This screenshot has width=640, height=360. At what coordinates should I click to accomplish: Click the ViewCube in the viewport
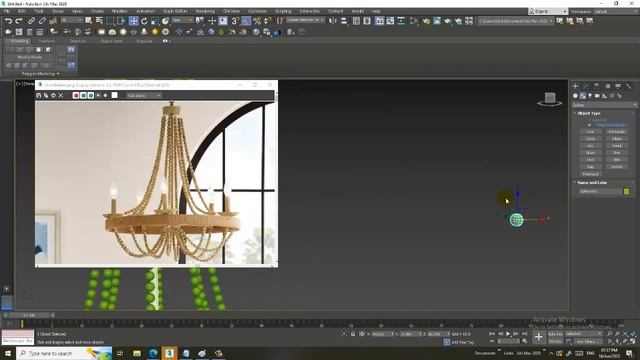pyautogui.click(x=550, y=98)
